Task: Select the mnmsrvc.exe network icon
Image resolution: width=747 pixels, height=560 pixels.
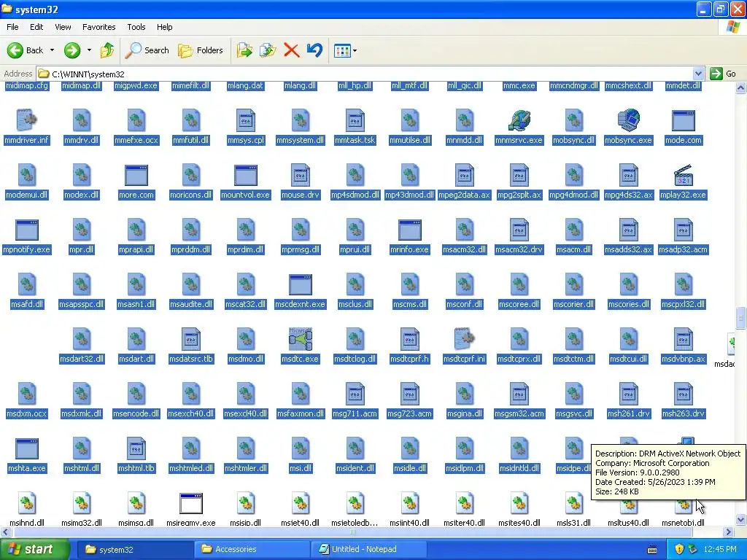Action: 519,120
